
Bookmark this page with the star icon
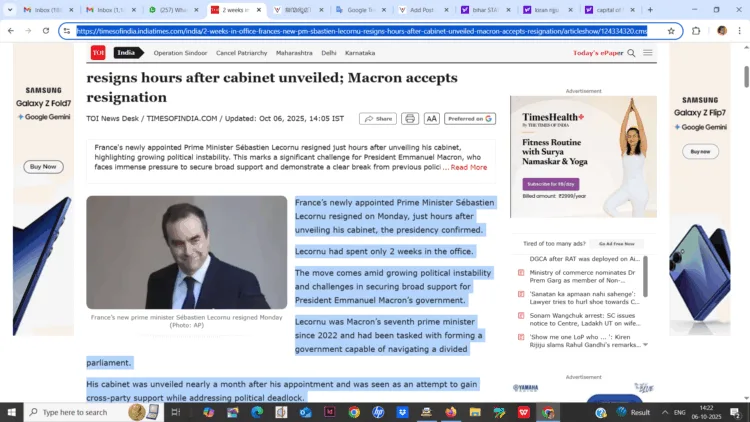pos(671,31)
